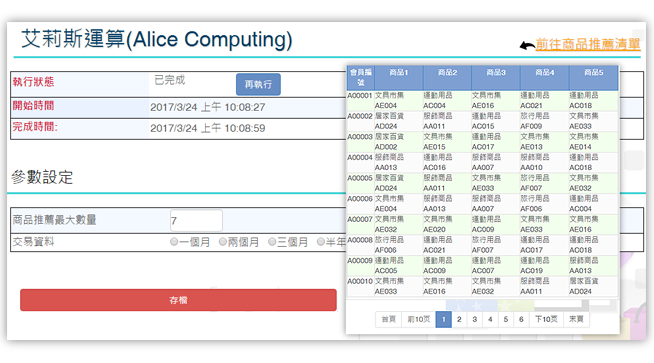Go to page 2

pyautogui.click(x=459, y=319)
